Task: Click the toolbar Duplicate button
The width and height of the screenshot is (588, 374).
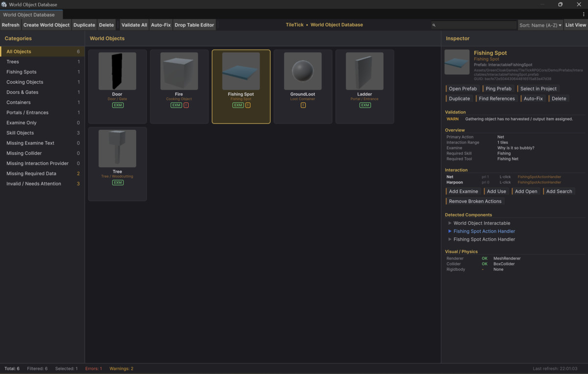Action: point(84,25)
